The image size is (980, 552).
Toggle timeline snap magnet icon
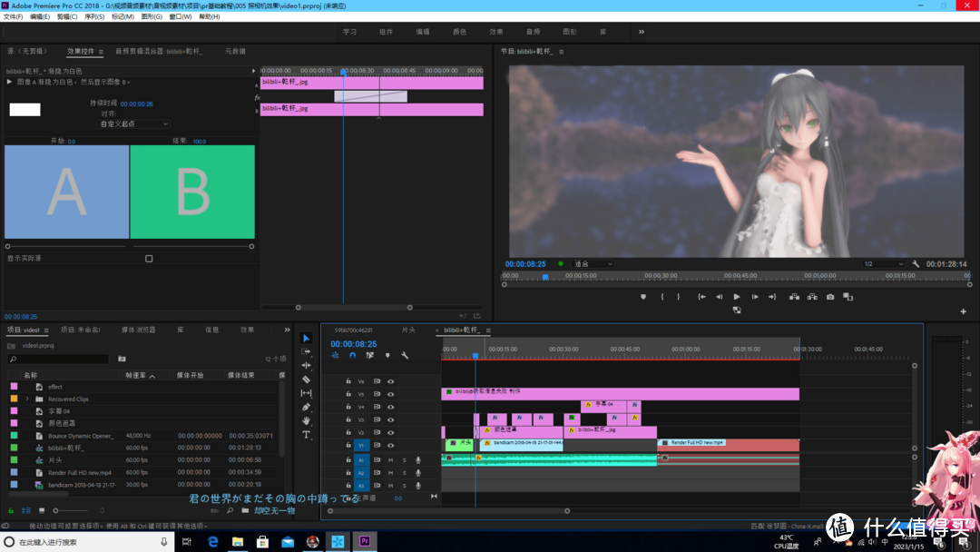point(352,355)
